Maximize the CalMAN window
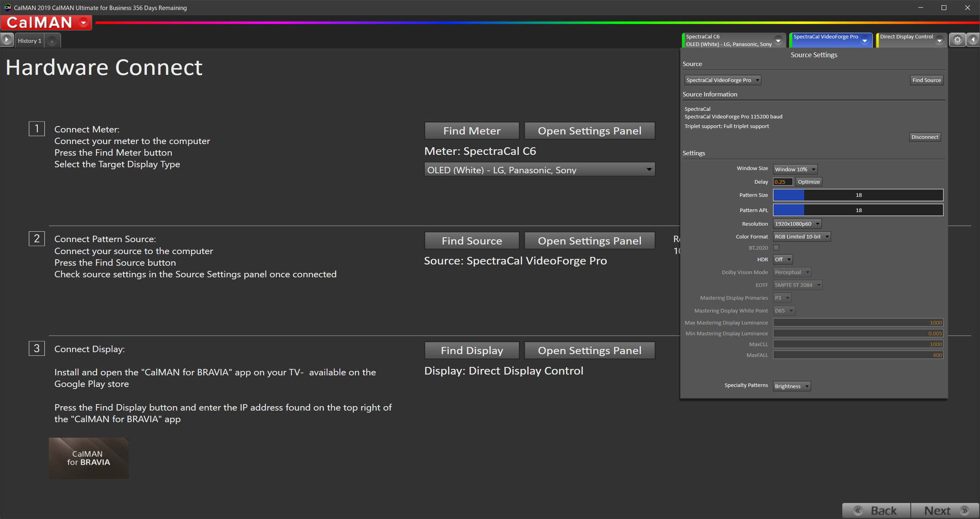Image resolution: width=980 pixels, height=519 pixels. pyautogui.click(x=944, y=8)
